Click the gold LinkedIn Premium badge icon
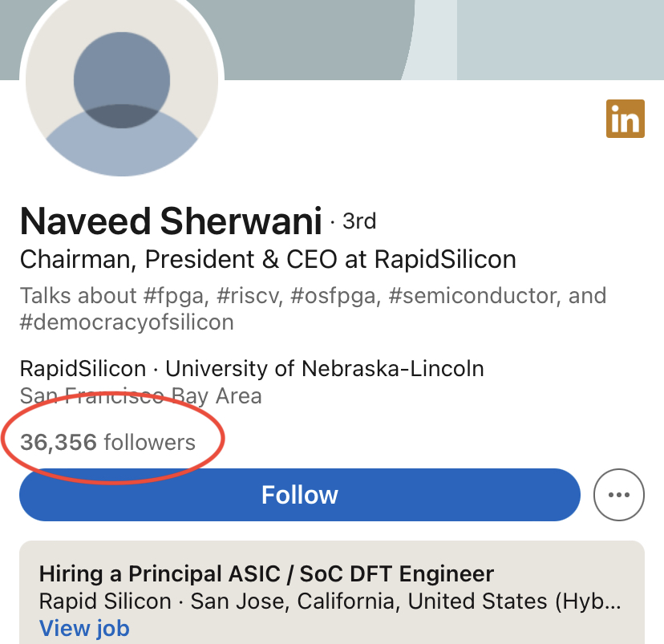The width and height of the screenshot is (664, 644). click(x=626, y=119)
